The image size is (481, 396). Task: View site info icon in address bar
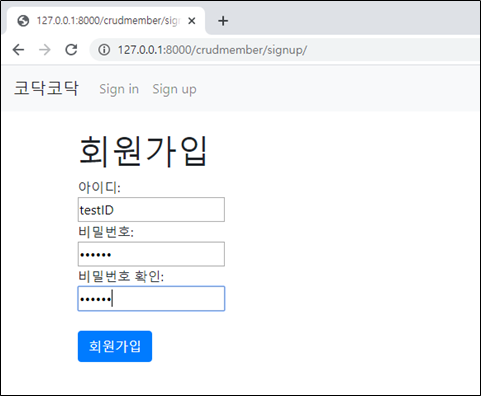[104, 50]
